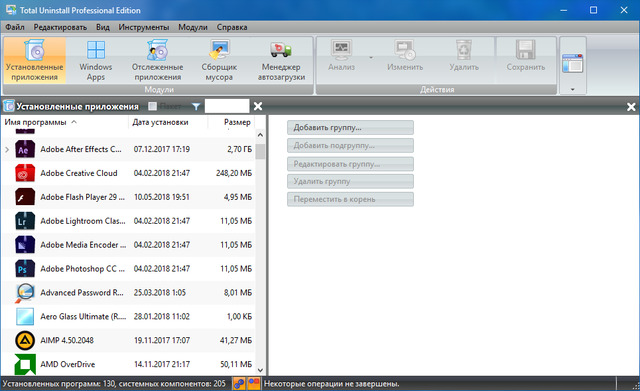Screen dimensions: 640x391
Task: Click the Adobe Lightroom Classic icon
Action: pyautogui.click(x=25, y=221)
